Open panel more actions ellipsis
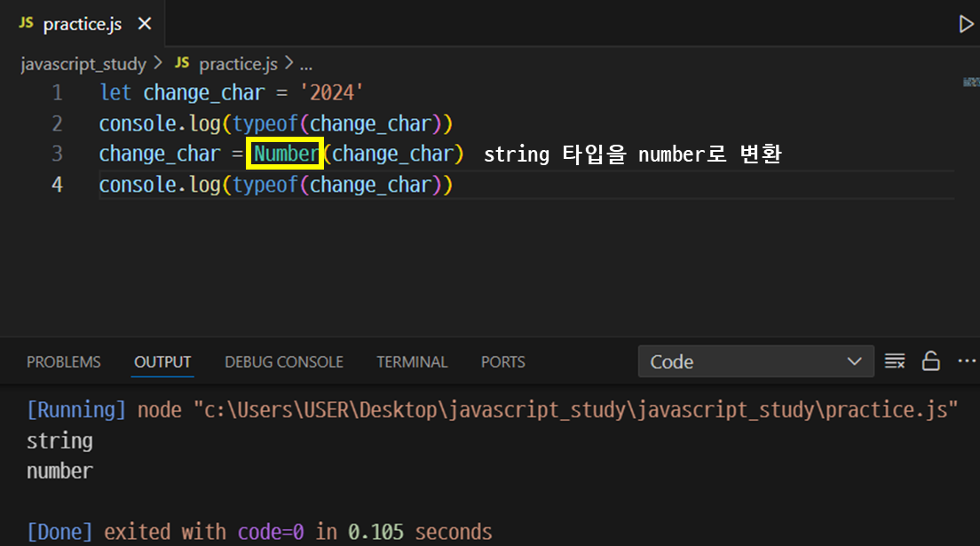Viewport: 980px width, 546px height. coord(967,360)
